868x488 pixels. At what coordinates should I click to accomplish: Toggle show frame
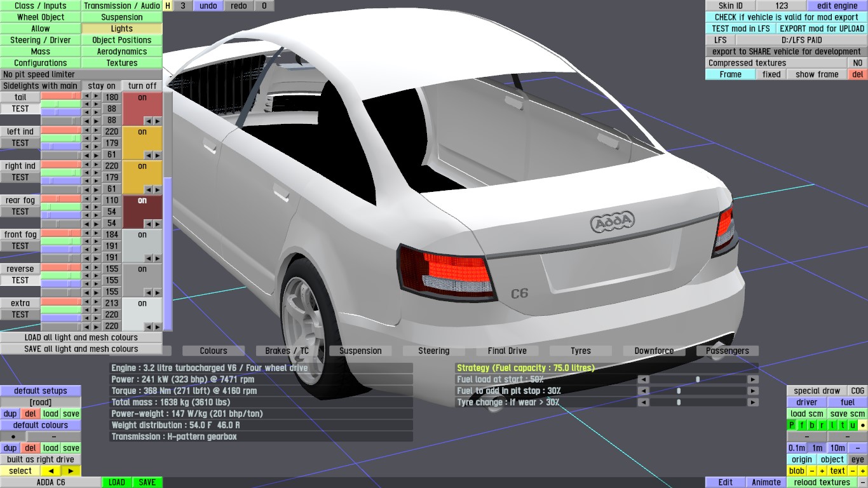point(817,74)
